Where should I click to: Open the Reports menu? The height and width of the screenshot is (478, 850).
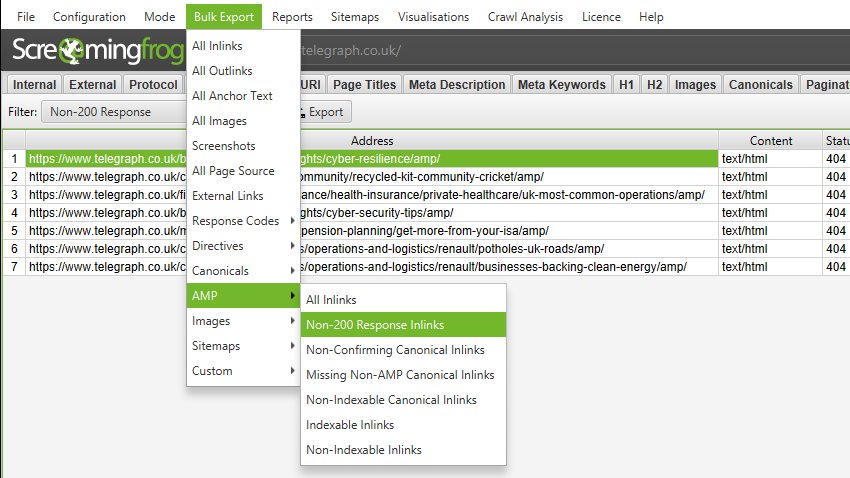click(292, 17)
